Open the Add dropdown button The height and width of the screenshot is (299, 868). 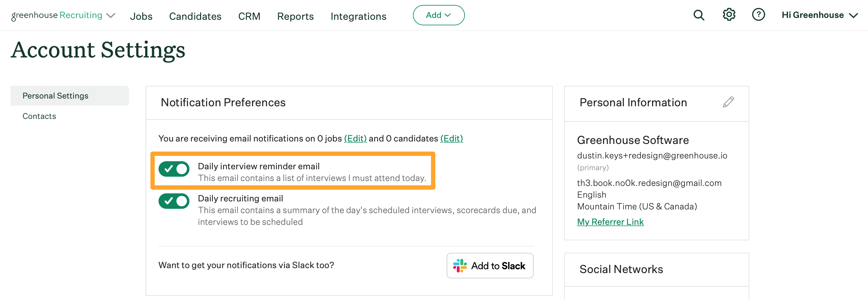click(438, 15)
